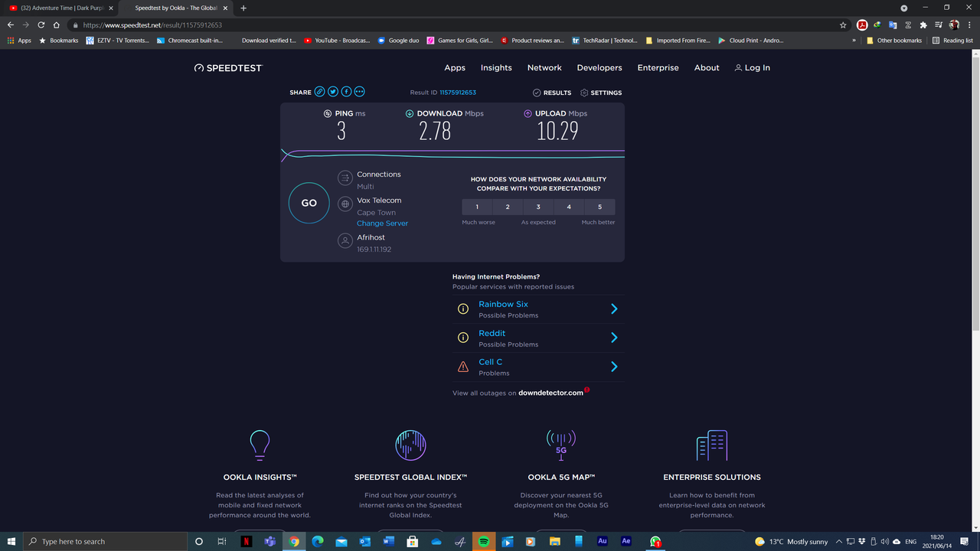
Task: Start a new test with GO
Action: (309, 203)
